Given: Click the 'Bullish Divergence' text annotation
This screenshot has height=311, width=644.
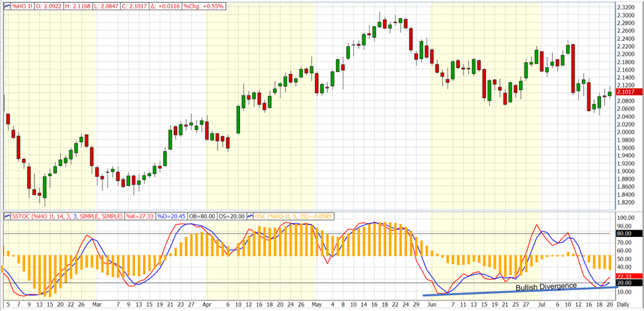Looking at the screenshot, I should click(x=545, y=287).
